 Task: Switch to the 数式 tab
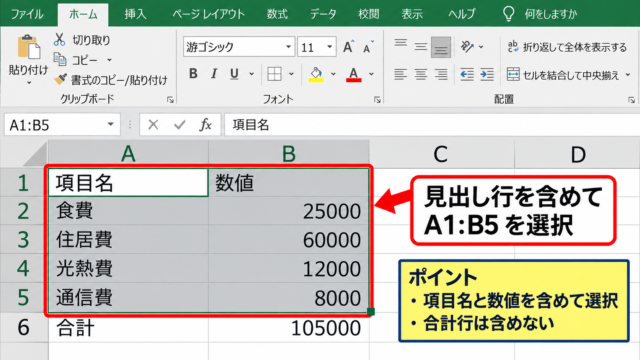click(x=277, y=14)
